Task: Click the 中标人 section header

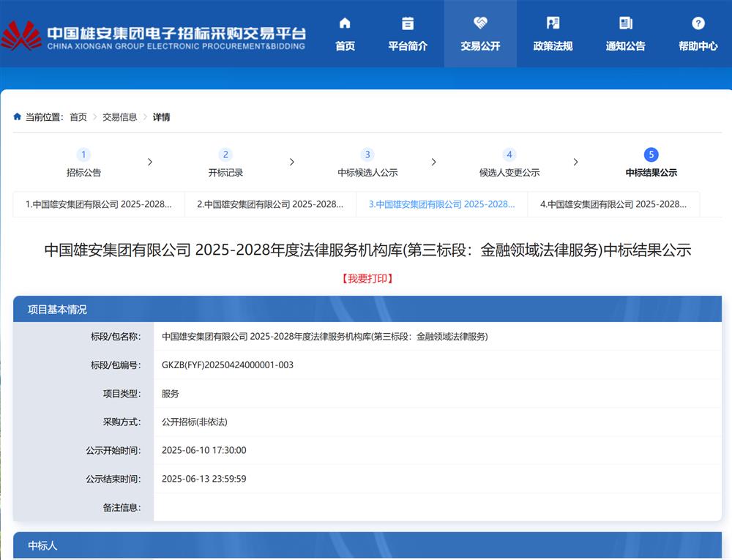Action: coord(367,545)
